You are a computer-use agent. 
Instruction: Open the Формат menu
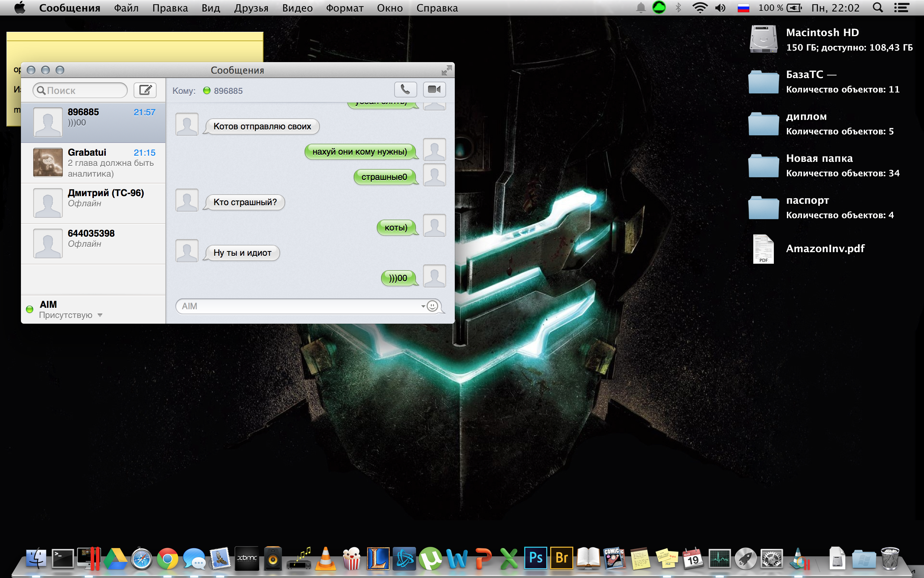[x=344, y=8]
